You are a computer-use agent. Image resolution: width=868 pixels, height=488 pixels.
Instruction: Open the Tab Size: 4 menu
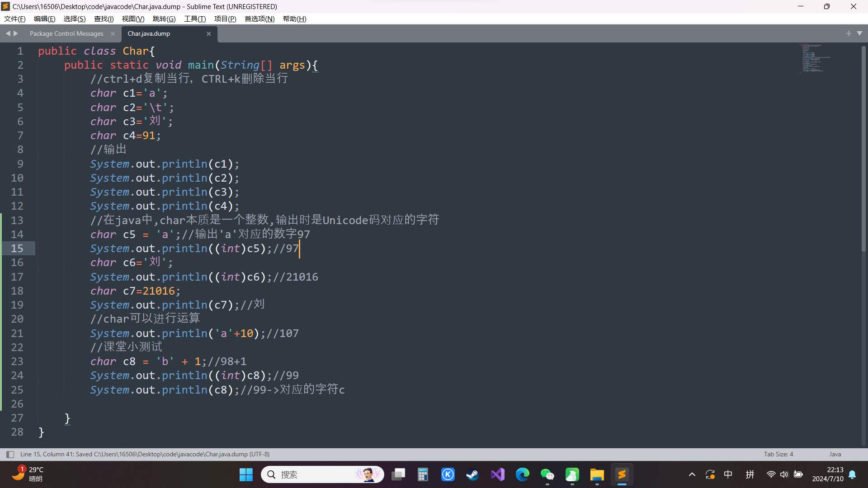(x=778, y=454)
